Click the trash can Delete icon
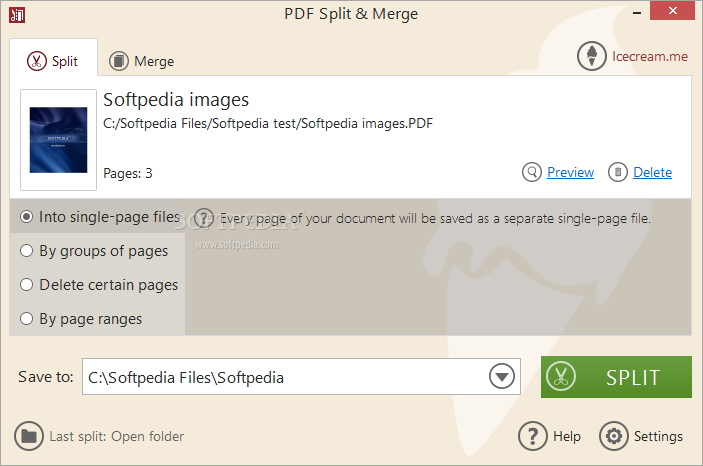 pos(617,172)
